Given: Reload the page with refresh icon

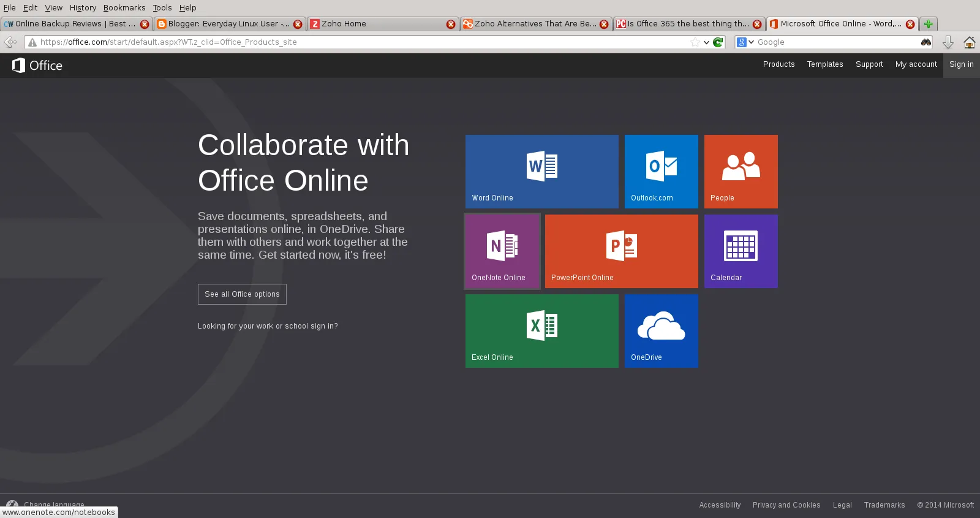Looking at the screenshot, I should coord(718,42).
